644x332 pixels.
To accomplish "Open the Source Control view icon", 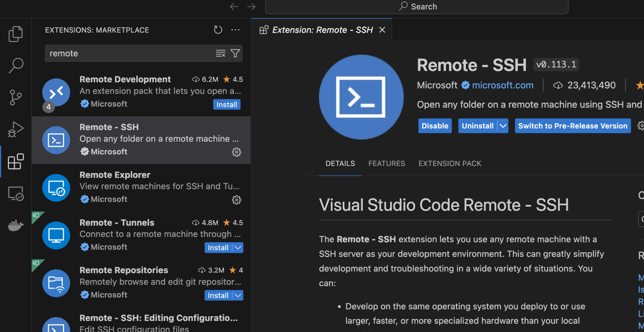I will (15, 97).
